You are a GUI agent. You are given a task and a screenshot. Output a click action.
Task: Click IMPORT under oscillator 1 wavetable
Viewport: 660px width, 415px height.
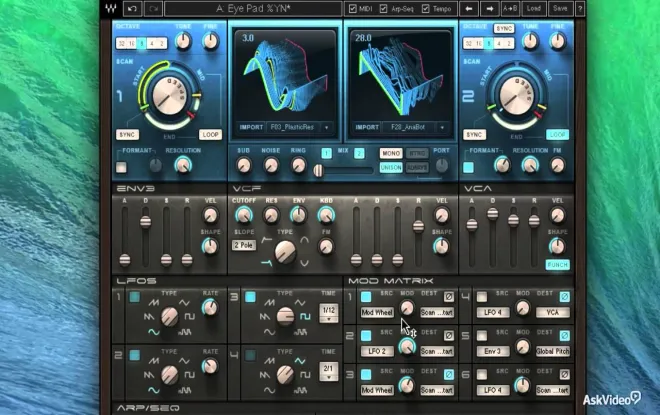(251, 127)
